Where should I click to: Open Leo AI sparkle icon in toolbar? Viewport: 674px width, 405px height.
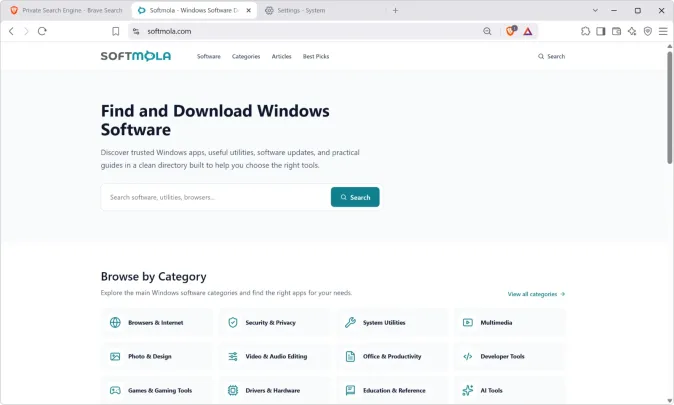632,31
